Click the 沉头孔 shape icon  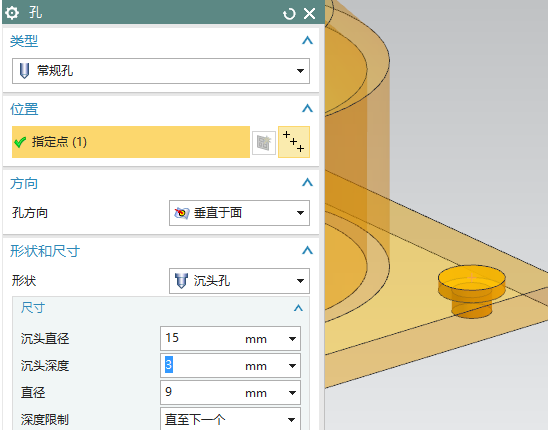[181, 281]
